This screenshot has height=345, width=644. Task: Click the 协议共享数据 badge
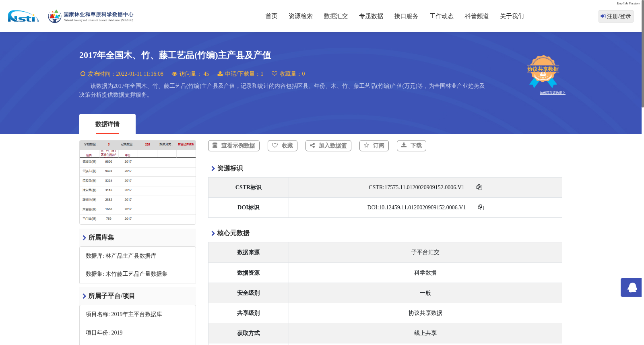tap(543, 71)
